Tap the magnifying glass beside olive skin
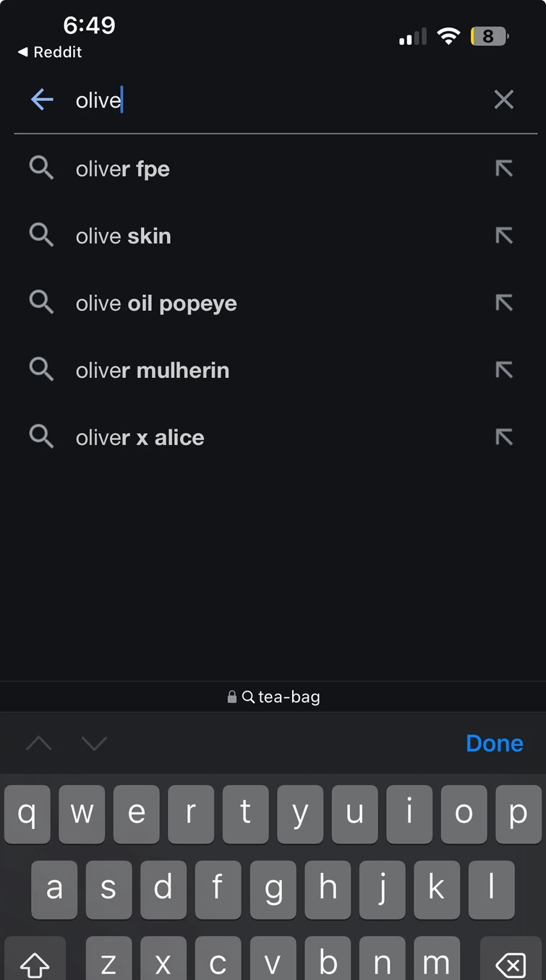 pos(41,235)
